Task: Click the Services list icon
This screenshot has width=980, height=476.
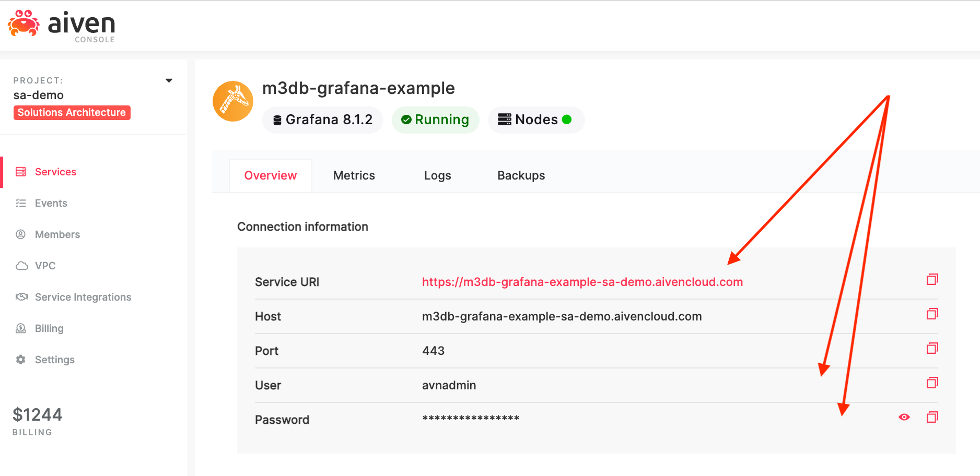Action: click(21, 172)
